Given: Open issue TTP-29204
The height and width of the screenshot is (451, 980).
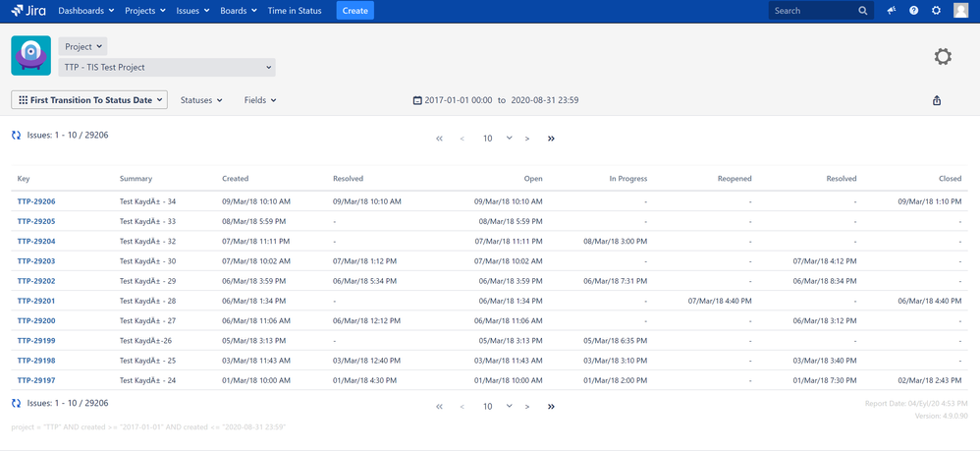Looking at the screenshot, I should click(36, 242).
